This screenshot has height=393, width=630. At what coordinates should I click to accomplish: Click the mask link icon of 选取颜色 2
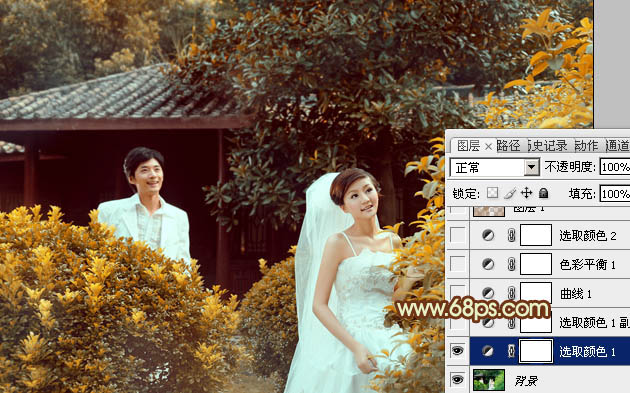[511, 235]
